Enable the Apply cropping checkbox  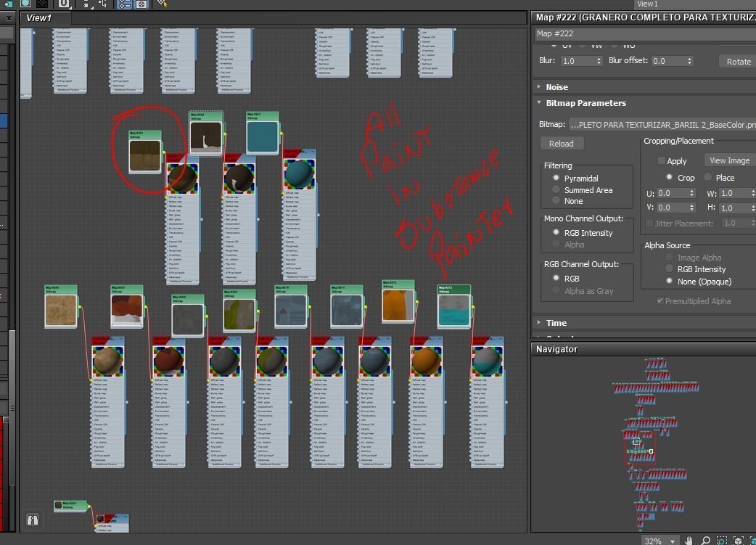[662, 160]
